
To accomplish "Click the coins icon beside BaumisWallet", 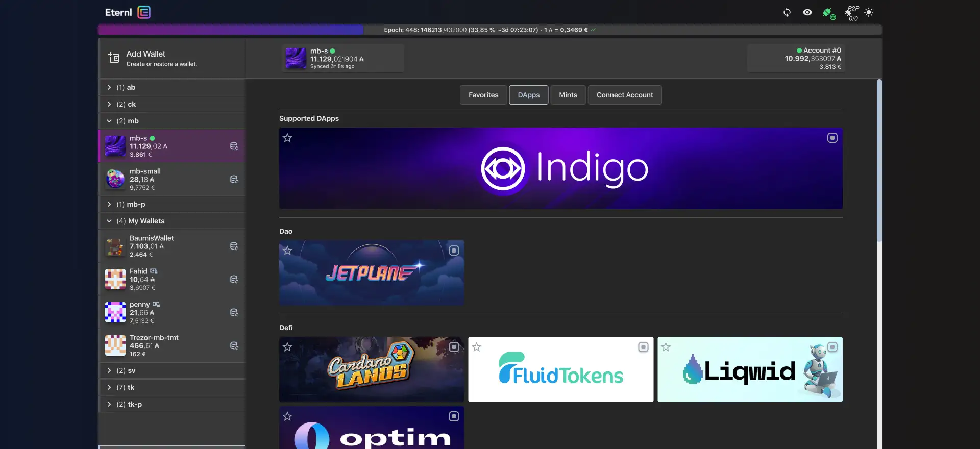I will (234, 246).
